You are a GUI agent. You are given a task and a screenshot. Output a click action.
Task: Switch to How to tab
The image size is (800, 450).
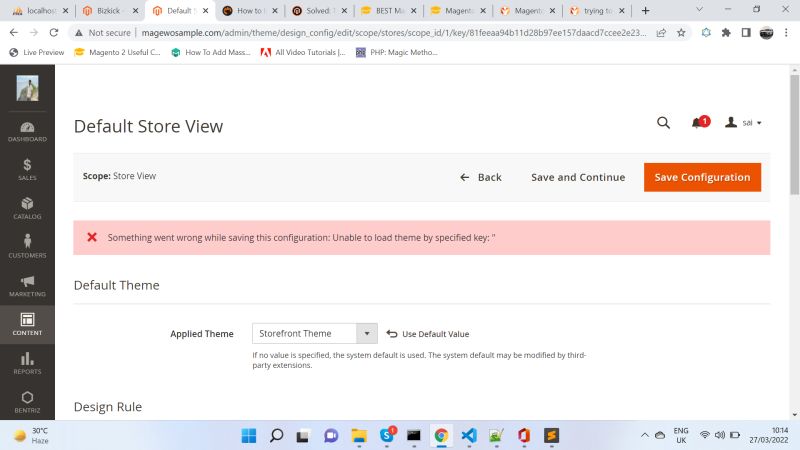[x=250, y=11]
